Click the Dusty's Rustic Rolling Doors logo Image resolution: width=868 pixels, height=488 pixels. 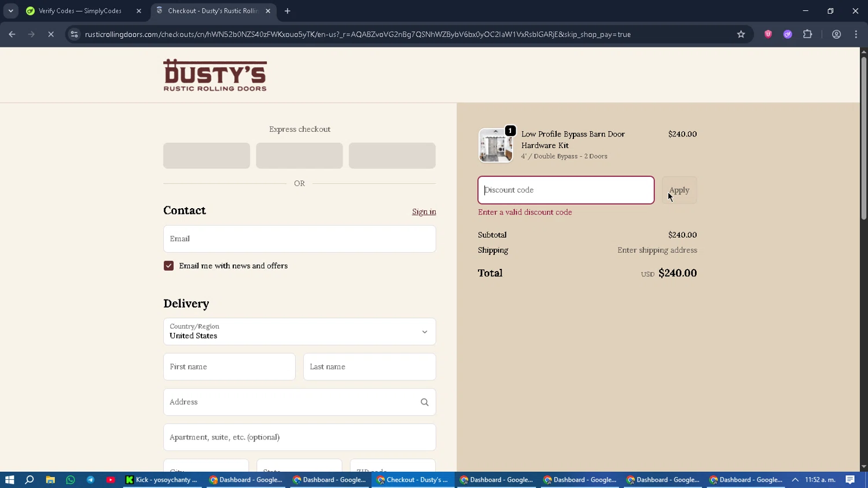point(215,75)
